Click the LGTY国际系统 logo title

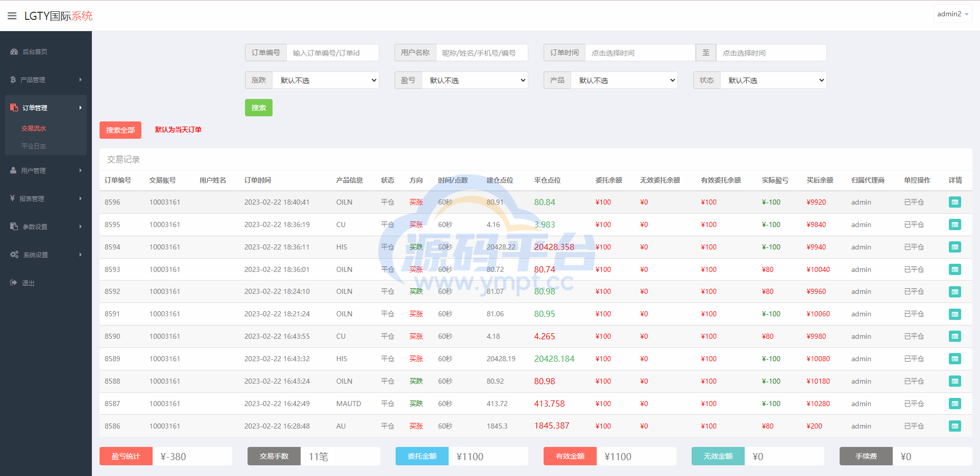[x=58, y=16]
